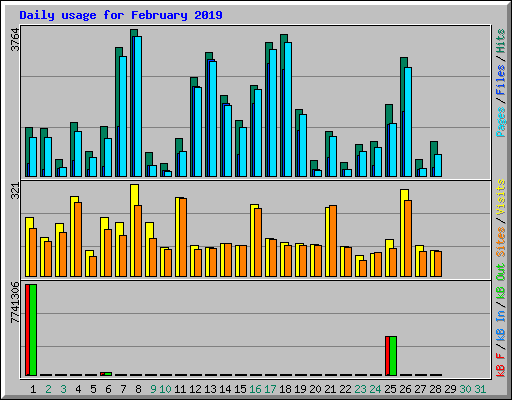This screenshot has height=400, width=512.
Task: Click day 14 on the x-axis
Action: coord(225,389)
